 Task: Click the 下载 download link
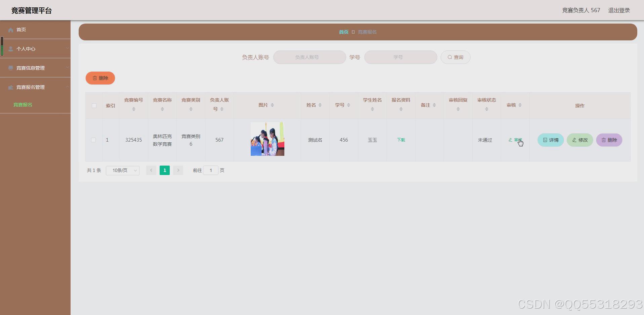pos(400,140)
